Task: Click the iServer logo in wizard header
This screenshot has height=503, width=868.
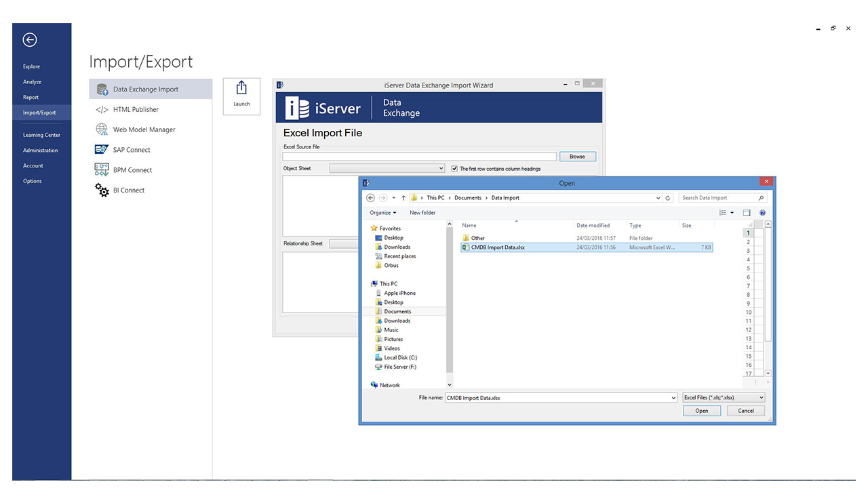Action: tap(323, 108)
